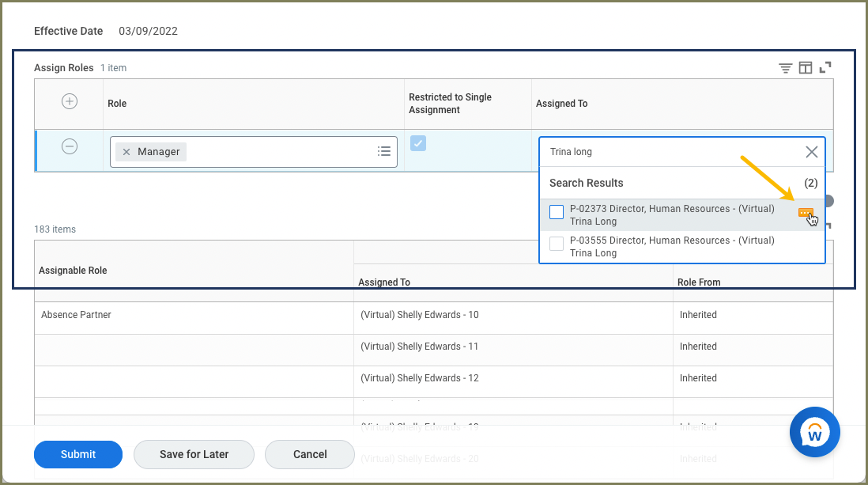Click the Assigned To search field
868x485 pixels.
[672, 152]
